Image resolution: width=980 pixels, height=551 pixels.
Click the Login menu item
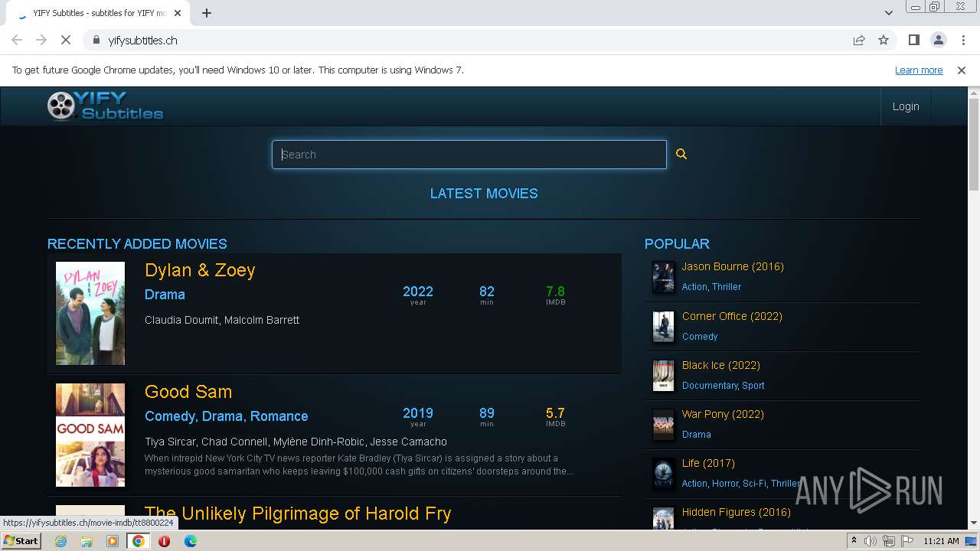tap(906, 106)
